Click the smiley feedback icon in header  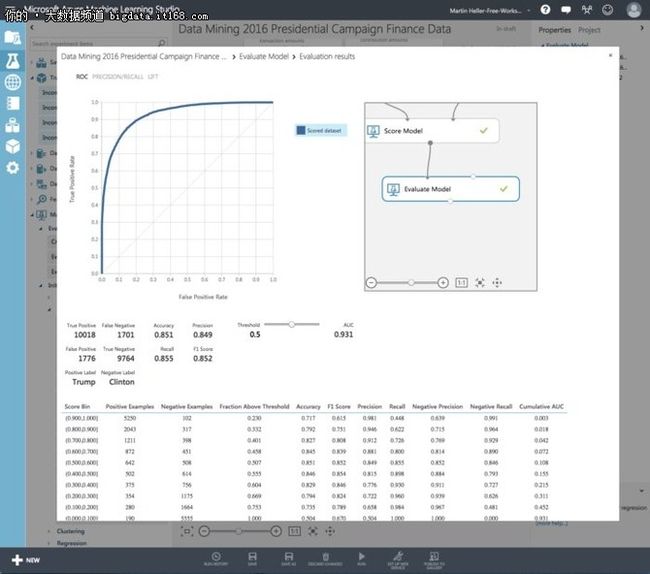coord(607,10)
